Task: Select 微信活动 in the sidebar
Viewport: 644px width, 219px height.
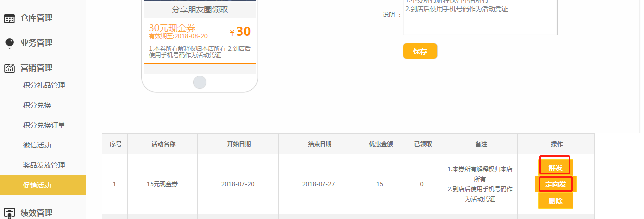Action: (x=37, y=145)
